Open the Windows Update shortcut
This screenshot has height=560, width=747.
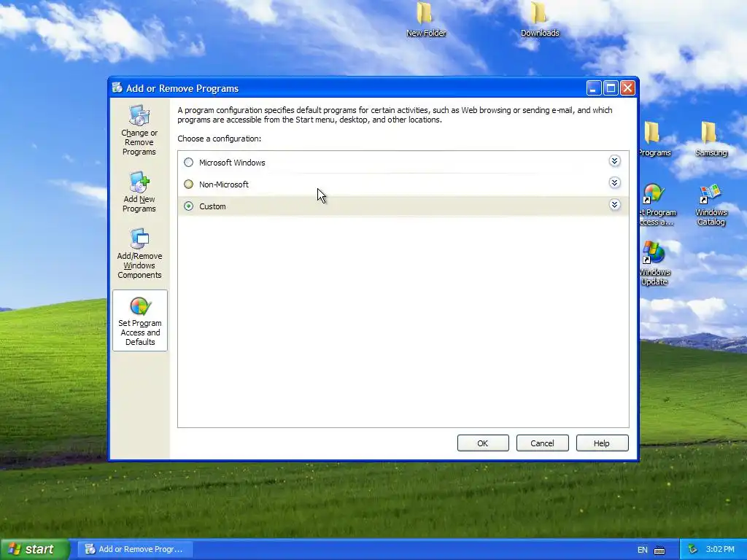tap(654, 263)
